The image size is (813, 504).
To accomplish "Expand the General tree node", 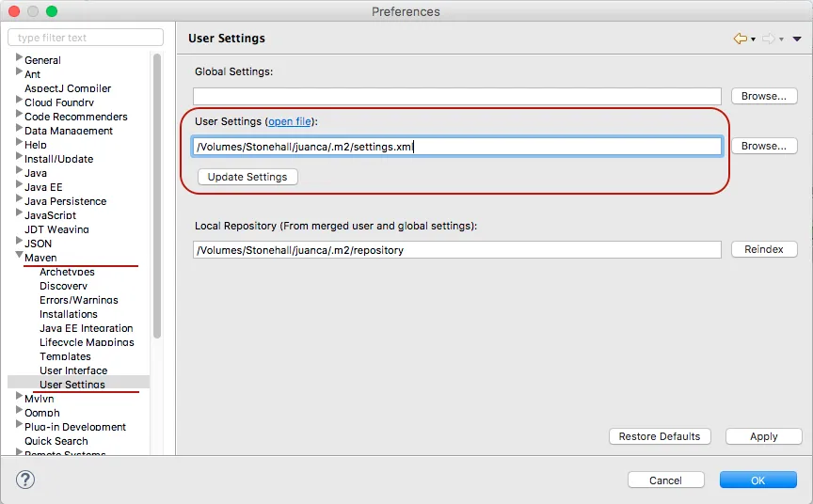I will pos(19,59).
